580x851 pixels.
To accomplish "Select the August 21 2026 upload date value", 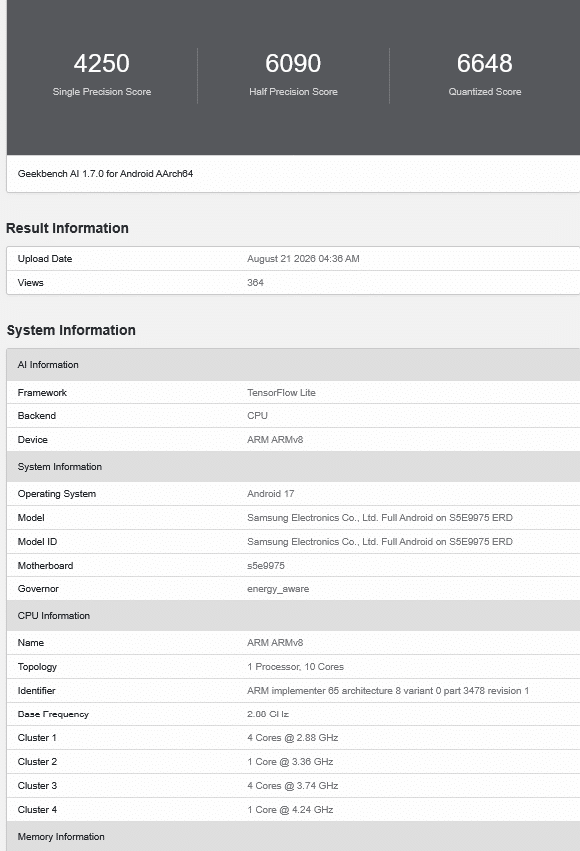I will (x=303, y=259).
